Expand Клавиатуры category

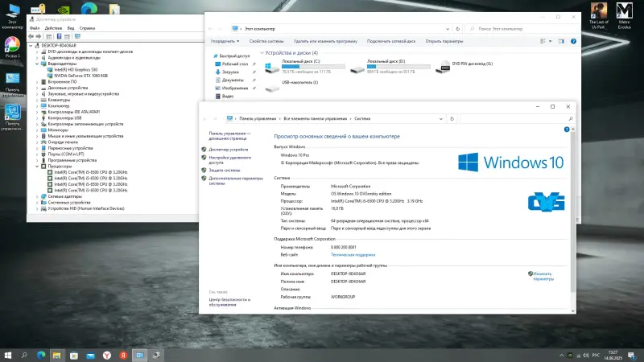pos(37,100)
